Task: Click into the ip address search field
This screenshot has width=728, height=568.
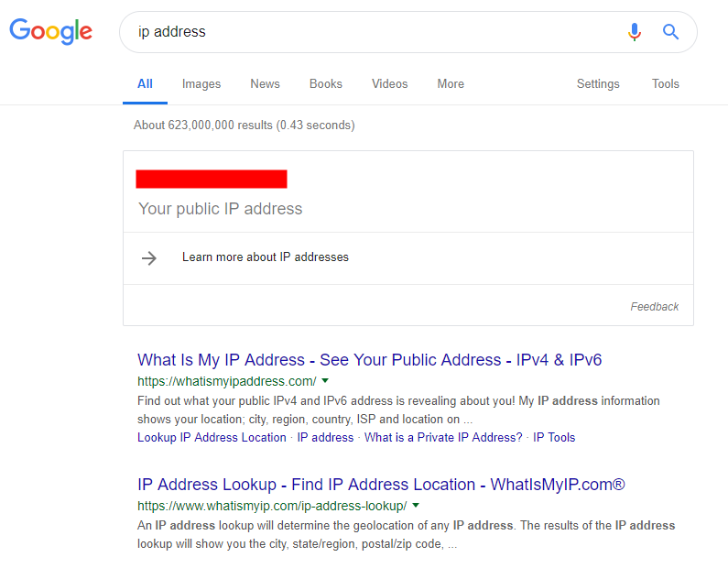Action: pyautogui.click(x=372, y=32)
